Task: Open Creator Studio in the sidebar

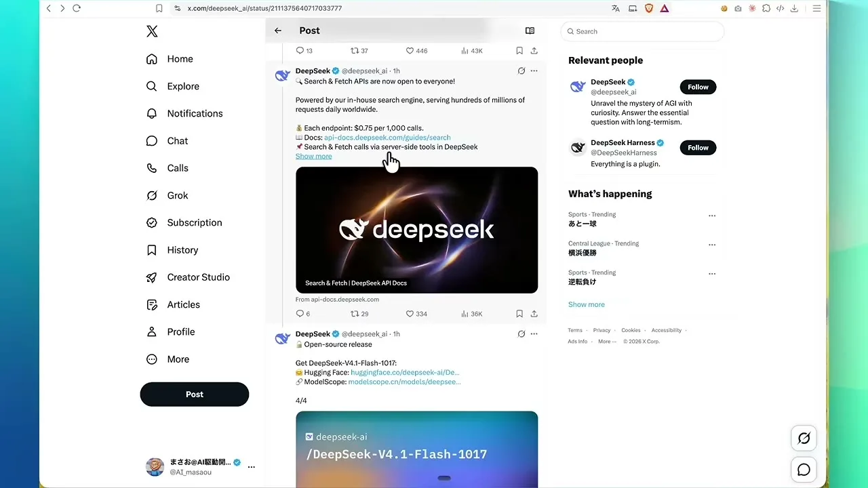Action: [x=189, y=277]
